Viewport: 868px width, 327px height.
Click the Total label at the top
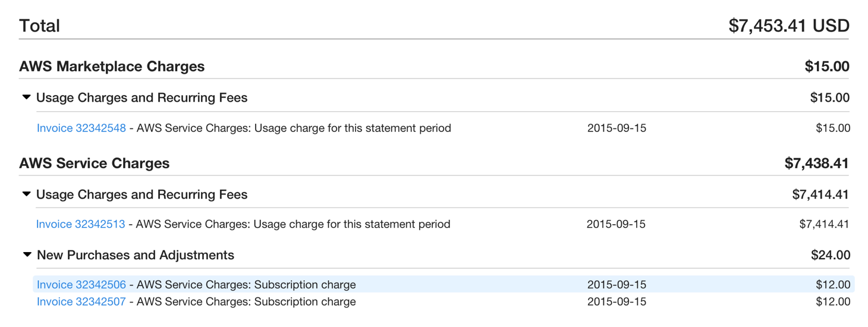40,26
